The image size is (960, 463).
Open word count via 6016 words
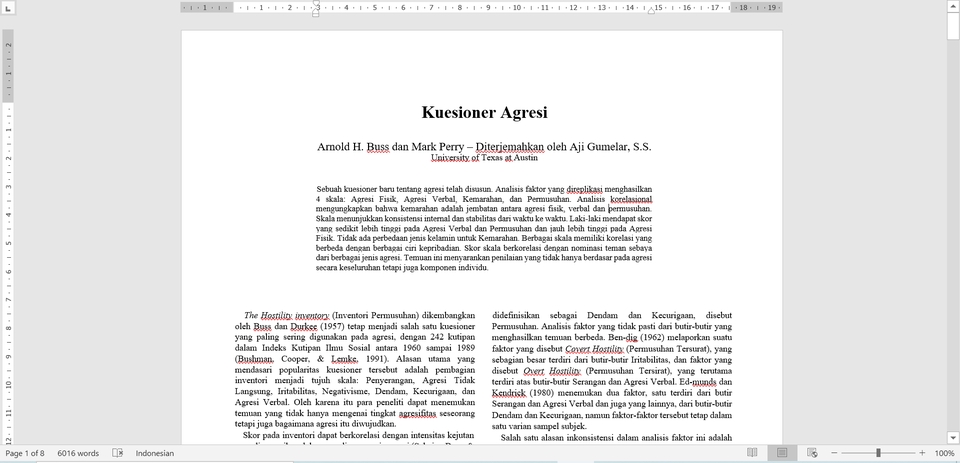coord(78,453)
